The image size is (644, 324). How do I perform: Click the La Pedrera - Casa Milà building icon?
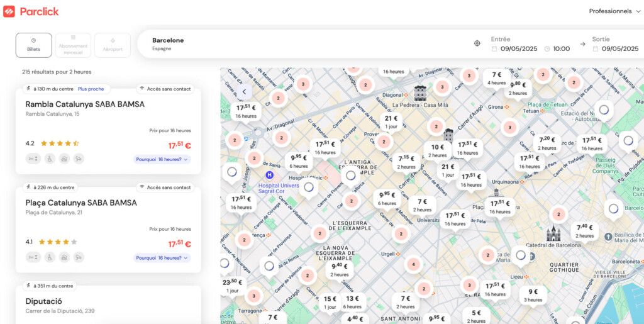pos(421,93)
